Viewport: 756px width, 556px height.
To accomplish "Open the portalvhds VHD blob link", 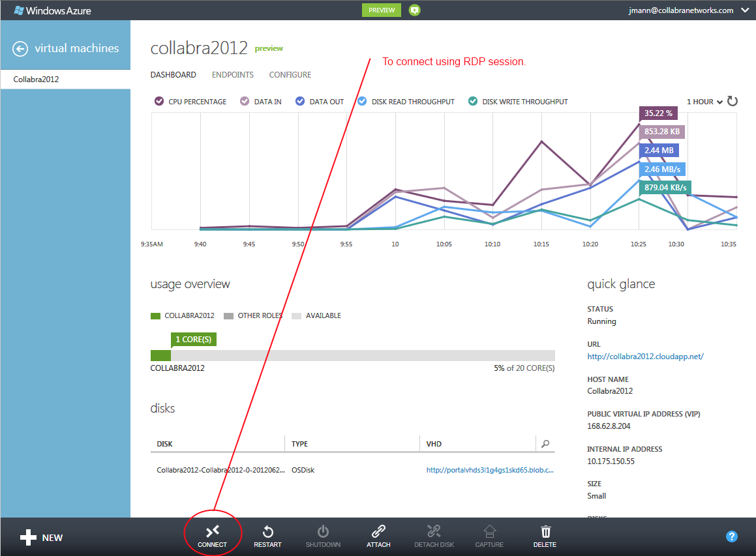I will point(490,470).
